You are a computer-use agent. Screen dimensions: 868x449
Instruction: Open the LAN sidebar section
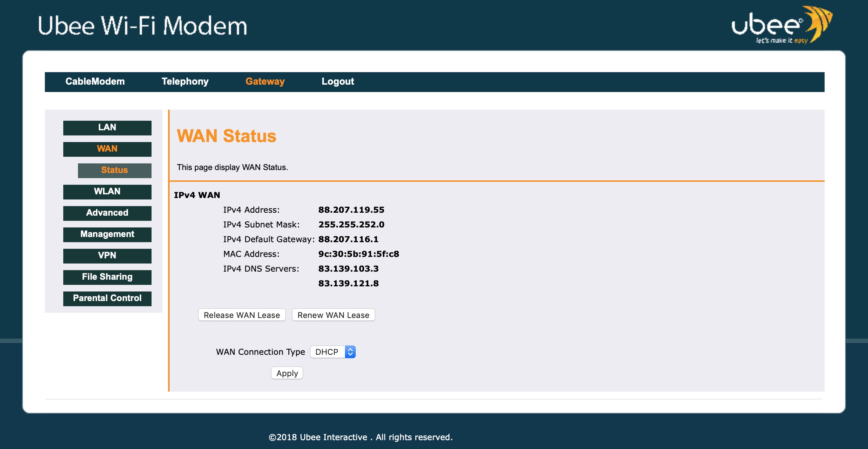click(107, 128)
